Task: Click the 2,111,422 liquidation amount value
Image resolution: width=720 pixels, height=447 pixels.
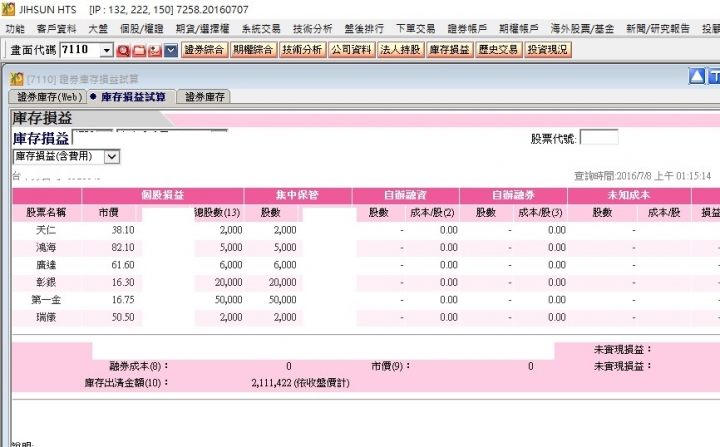Action: click(271, 383)
